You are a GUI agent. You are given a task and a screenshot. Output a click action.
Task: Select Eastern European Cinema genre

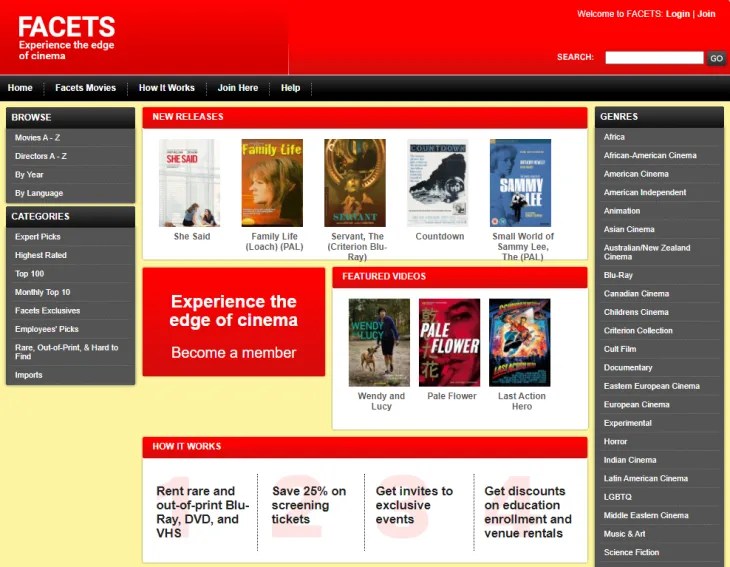point(651,386)
